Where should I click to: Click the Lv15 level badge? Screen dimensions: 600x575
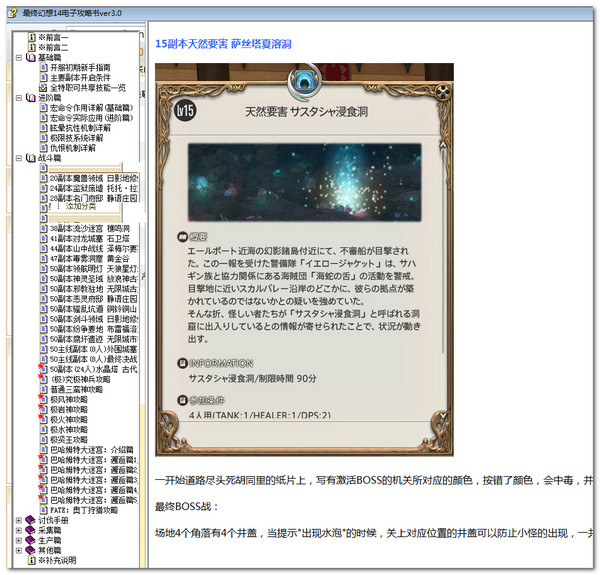(186, 111)
